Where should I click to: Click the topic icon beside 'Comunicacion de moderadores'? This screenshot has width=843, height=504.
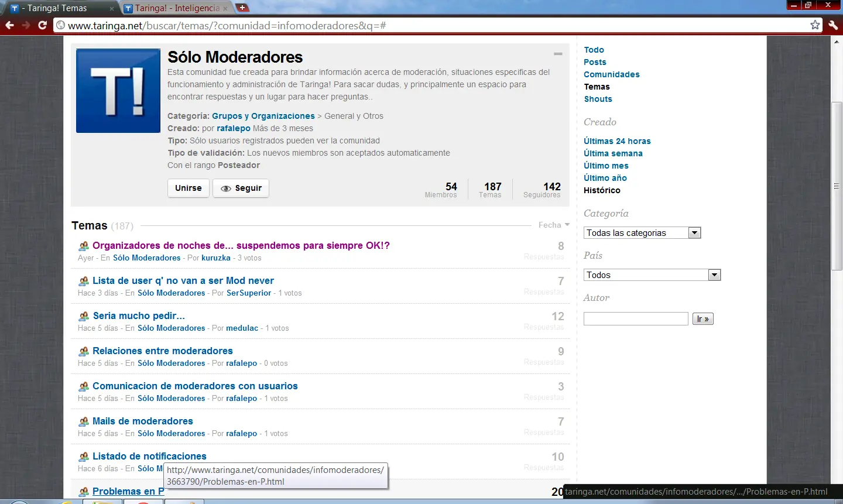coord(84,387)
